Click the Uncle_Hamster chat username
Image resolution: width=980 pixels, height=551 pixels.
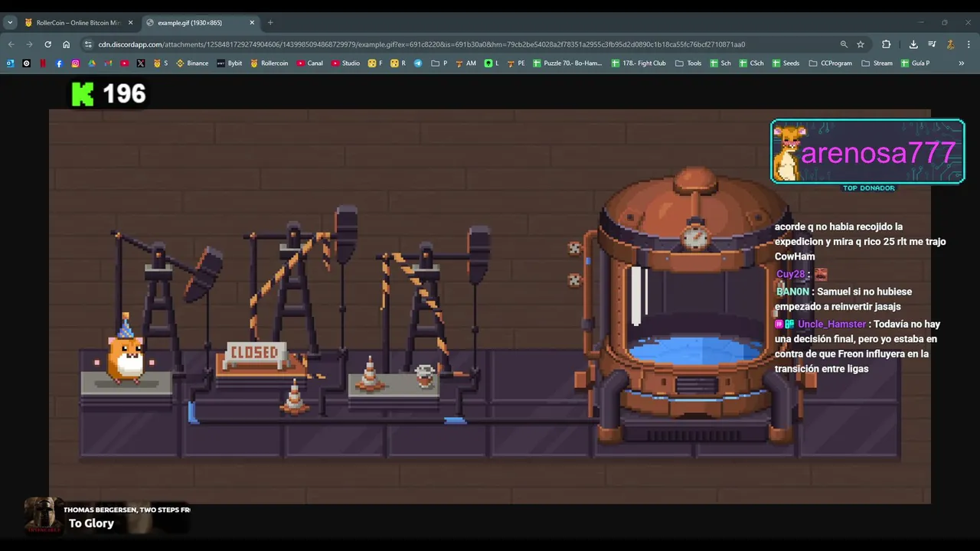click(832, 324)
